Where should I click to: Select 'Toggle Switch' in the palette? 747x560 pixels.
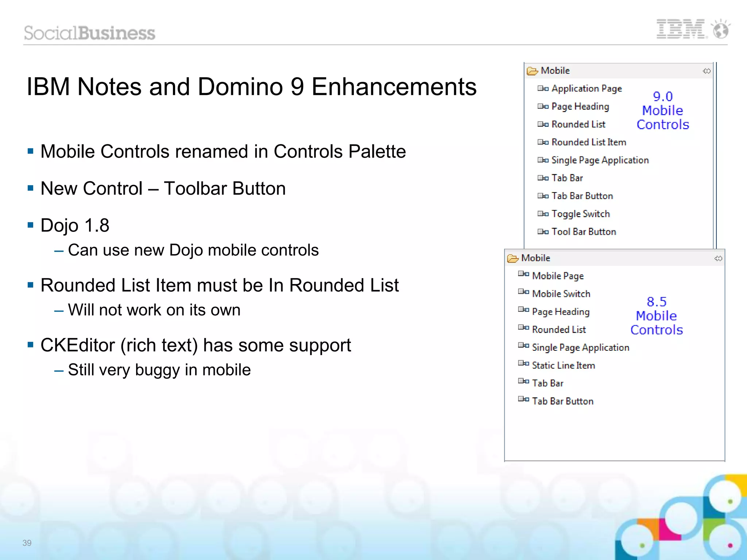(581, 214)
